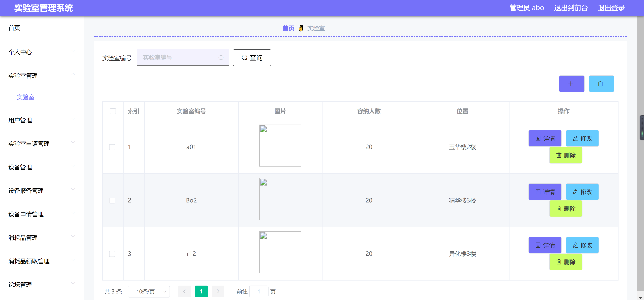Click the magnifier icon in the search field
Screen dimensions: 644x300
tap(221, 58)
